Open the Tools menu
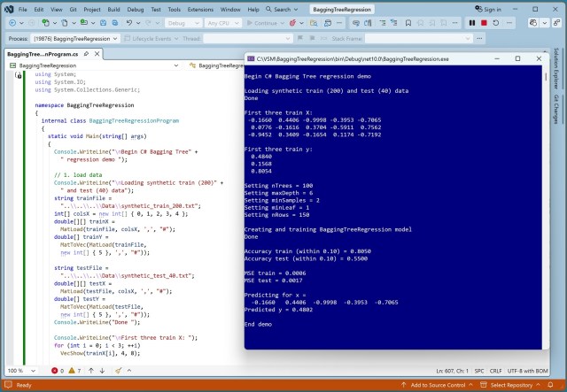The width and height of the screenshot is (567, 392). click(x=174, y=10)
